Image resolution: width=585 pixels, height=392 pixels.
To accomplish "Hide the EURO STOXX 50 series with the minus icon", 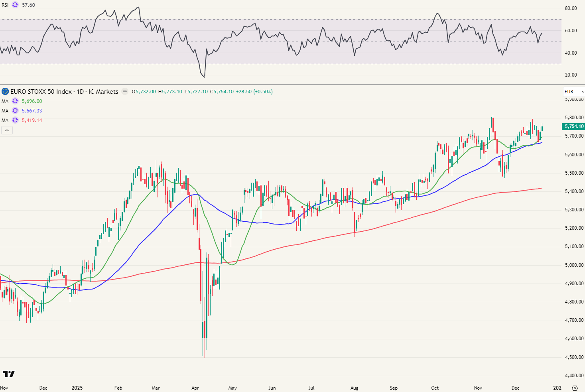I will 124,91.
